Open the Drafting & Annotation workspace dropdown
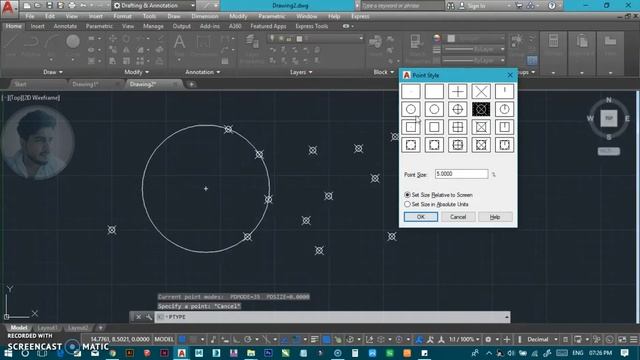The width and height of the screenshot is (640, 360). [x=153, y=5]
